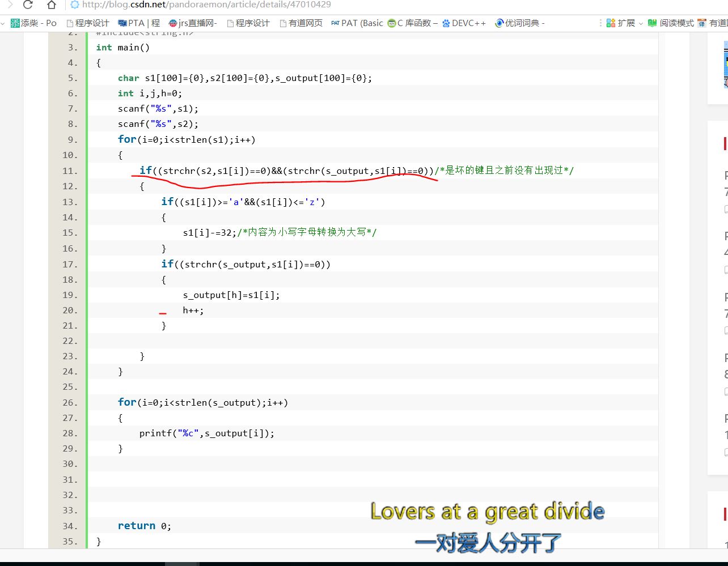Open the 添柴 - Po bookmark

point(33,23)
